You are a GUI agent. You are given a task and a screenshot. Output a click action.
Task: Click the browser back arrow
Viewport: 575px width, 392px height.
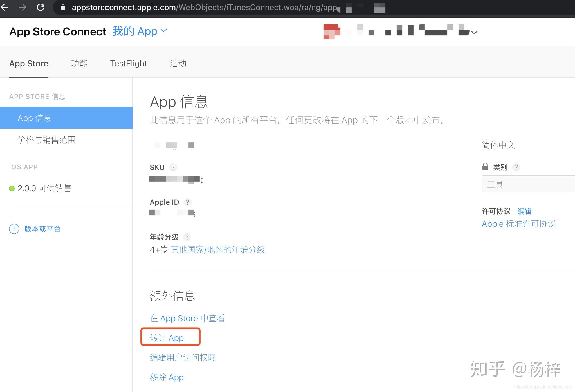tap(5, 7)
